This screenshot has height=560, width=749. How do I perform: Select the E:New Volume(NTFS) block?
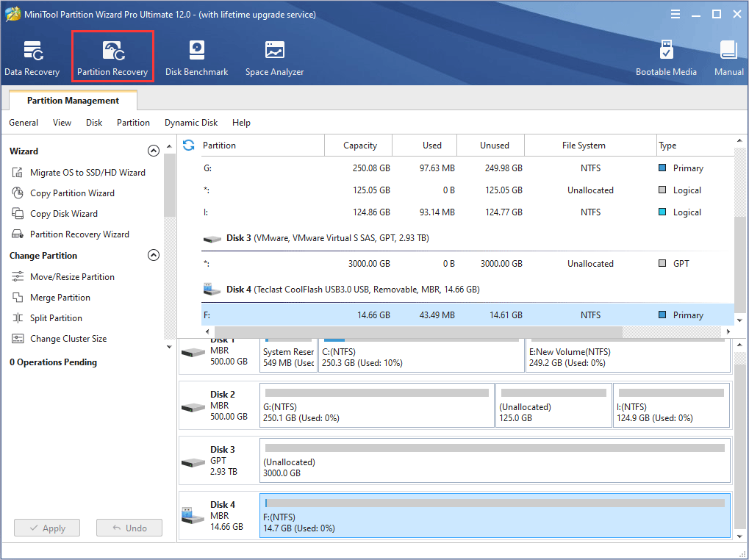(628, 356)
